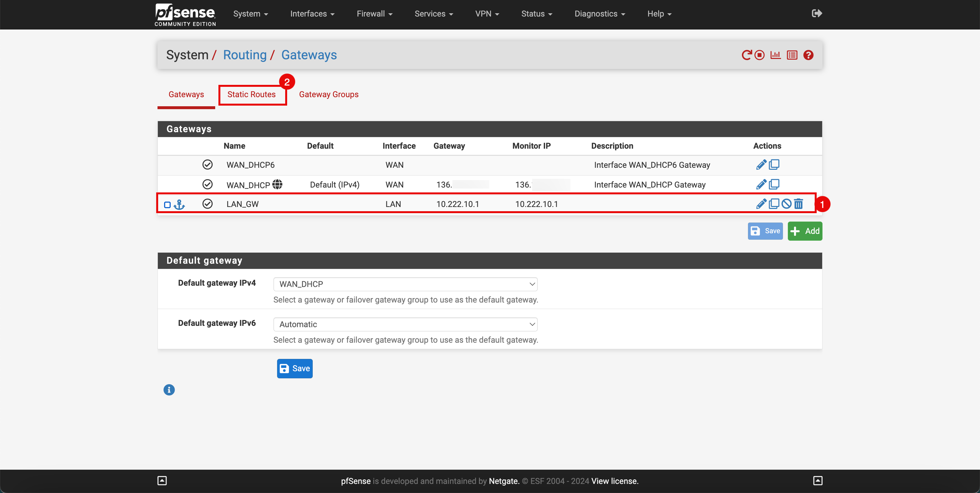Click the info icon at page bottom

169,389
